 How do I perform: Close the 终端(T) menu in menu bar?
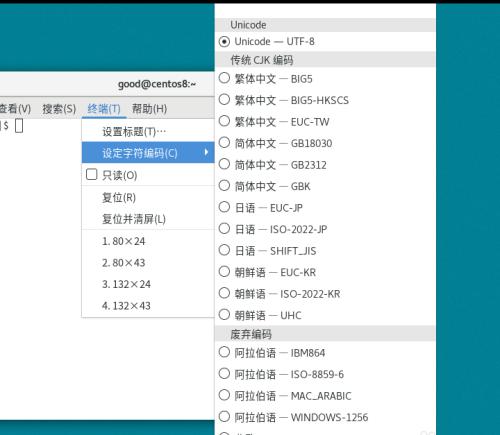coord(104,109)
